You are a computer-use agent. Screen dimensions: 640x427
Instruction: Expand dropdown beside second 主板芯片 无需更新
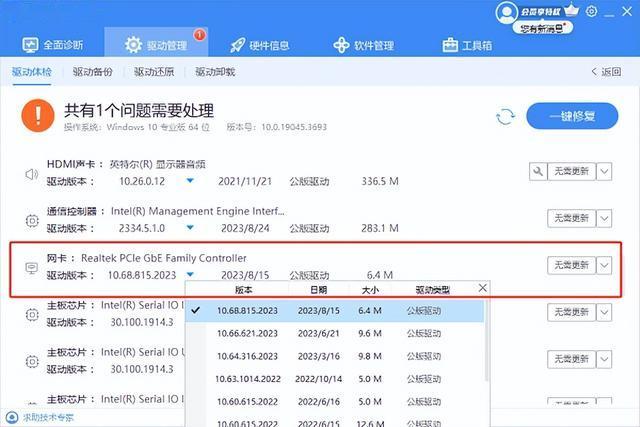[x=604, y=359]
